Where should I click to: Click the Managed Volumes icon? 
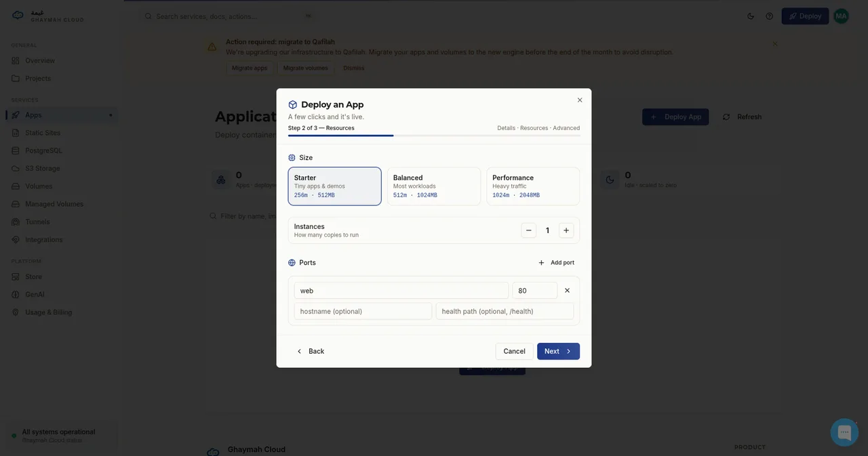coord(16,204)
